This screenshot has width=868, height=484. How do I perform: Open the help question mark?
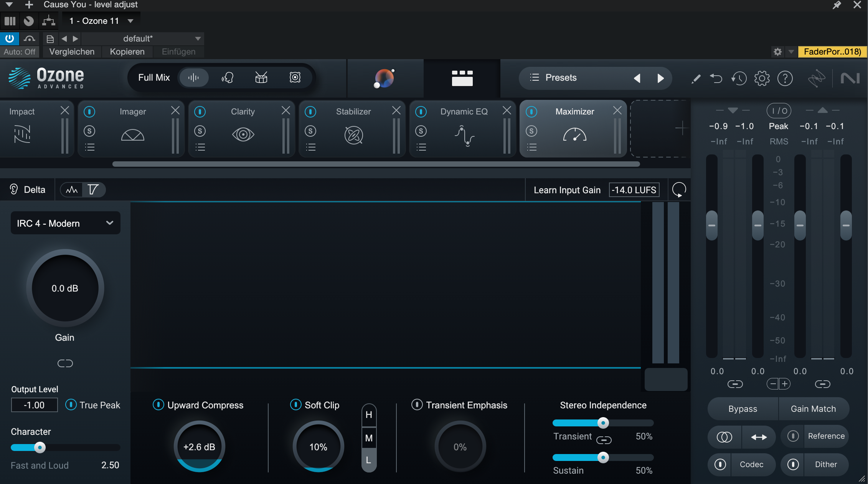pos(785,79)
